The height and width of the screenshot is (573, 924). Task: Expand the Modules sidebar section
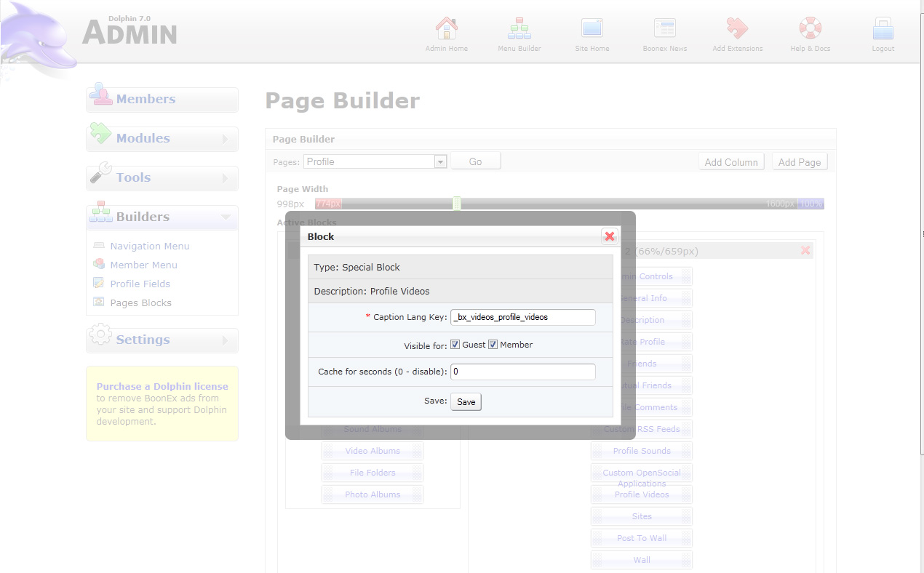(x=162, y=139)
